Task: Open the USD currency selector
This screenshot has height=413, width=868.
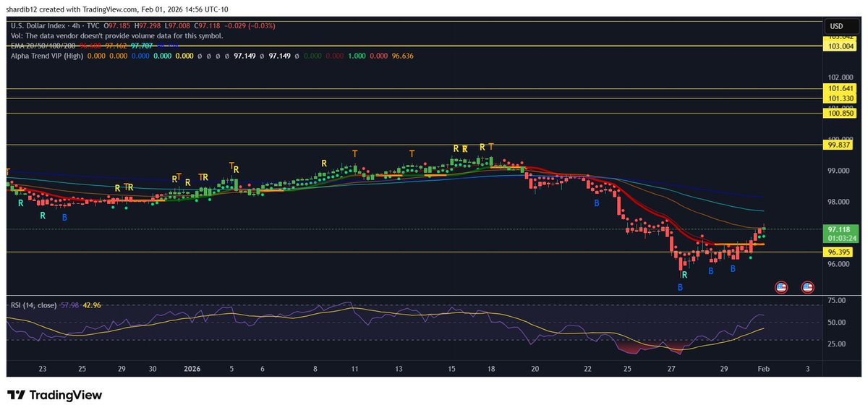Action: [842, 27]
